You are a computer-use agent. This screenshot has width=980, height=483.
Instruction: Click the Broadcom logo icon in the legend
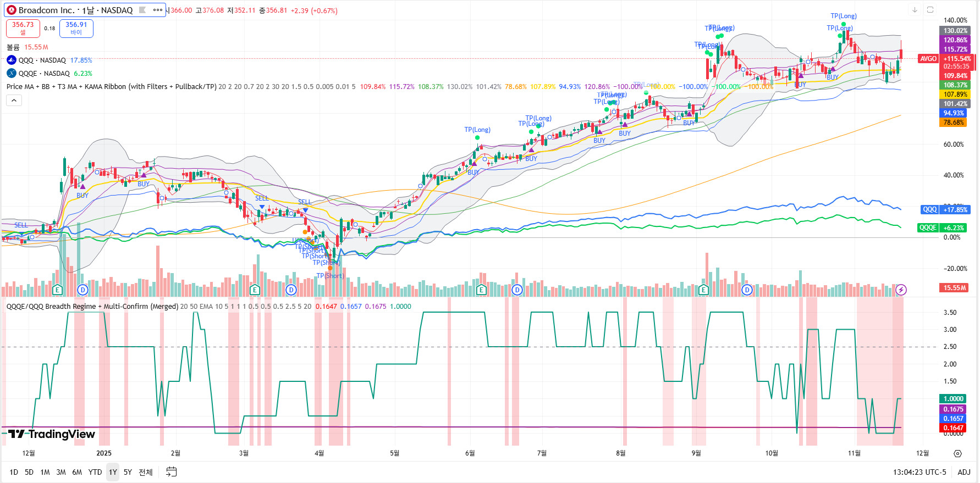coord(12,10)
